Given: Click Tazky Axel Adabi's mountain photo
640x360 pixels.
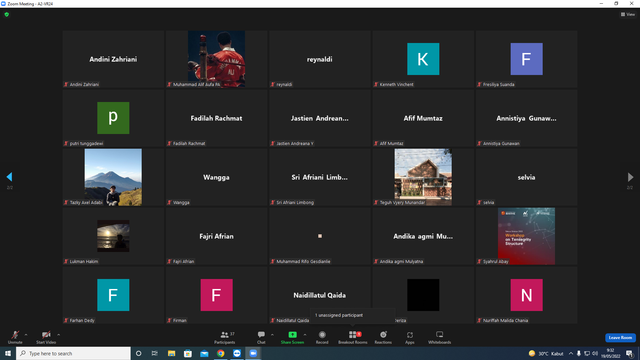Looking at the screenshot, I should (113, 177).
